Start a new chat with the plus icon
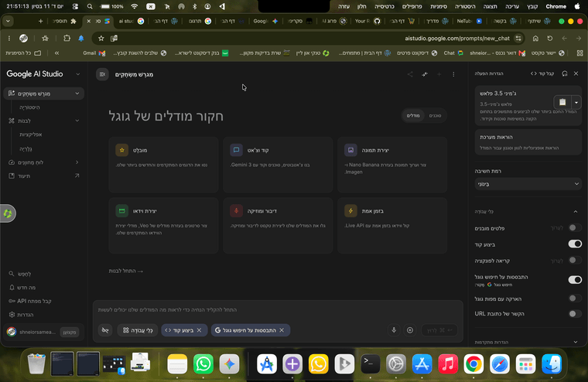Screen dimensions: 588x382 439,74
